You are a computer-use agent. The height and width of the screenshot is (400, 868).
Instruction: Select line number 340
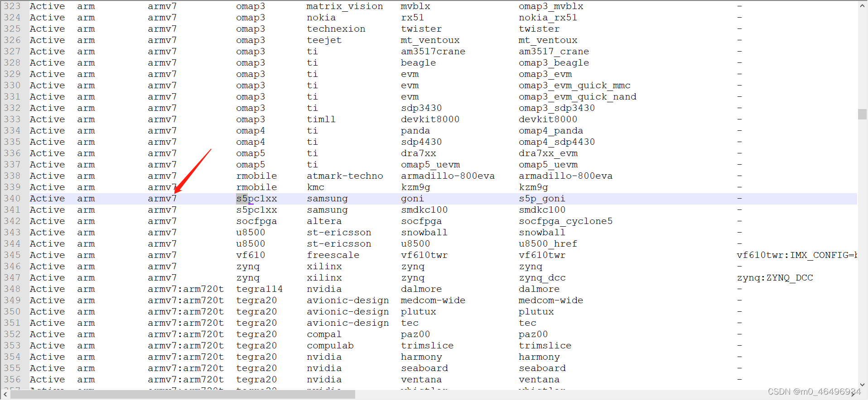coord(12,199)
